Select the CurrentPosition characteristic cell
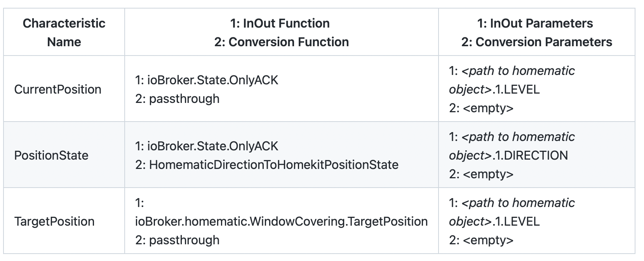Viewport: 644px width, 261px height. pos(57,89)
